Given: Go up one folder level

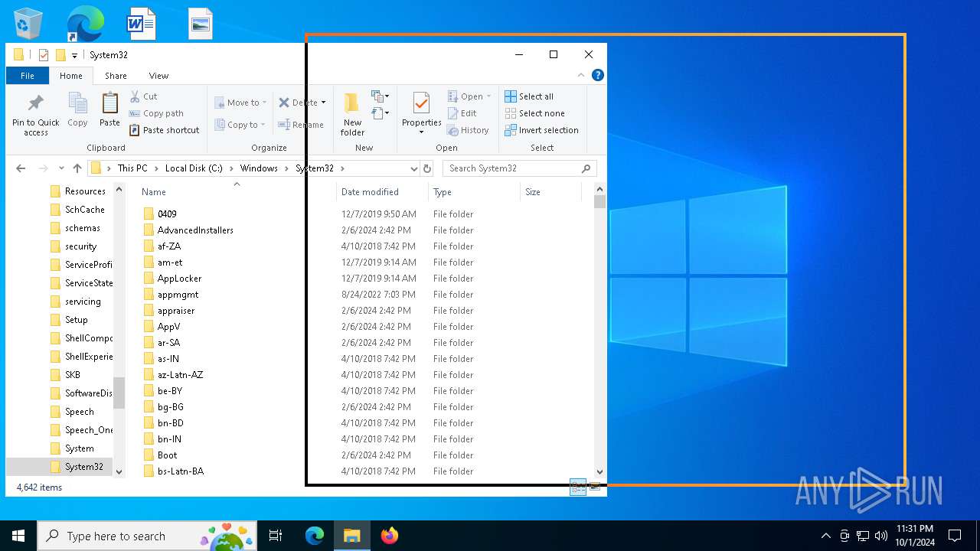Looking at the screenshot, I should [77, 168].
